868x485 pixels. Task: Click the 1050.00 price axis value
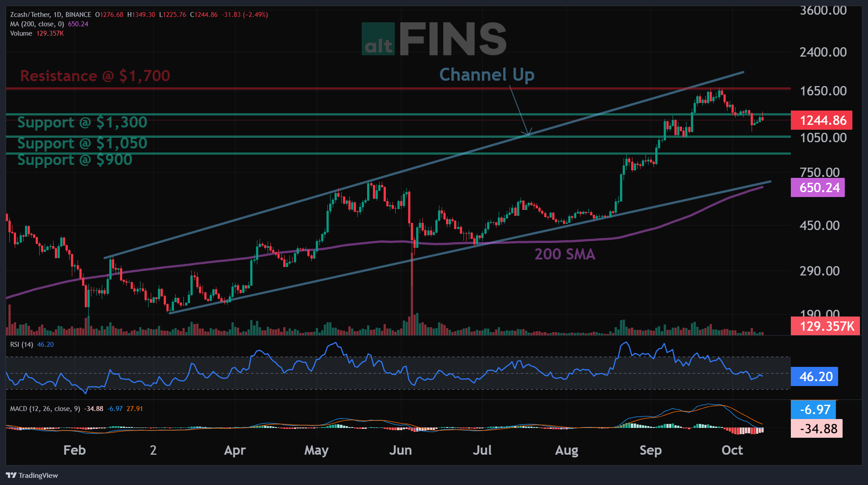[x=823, y=138]
